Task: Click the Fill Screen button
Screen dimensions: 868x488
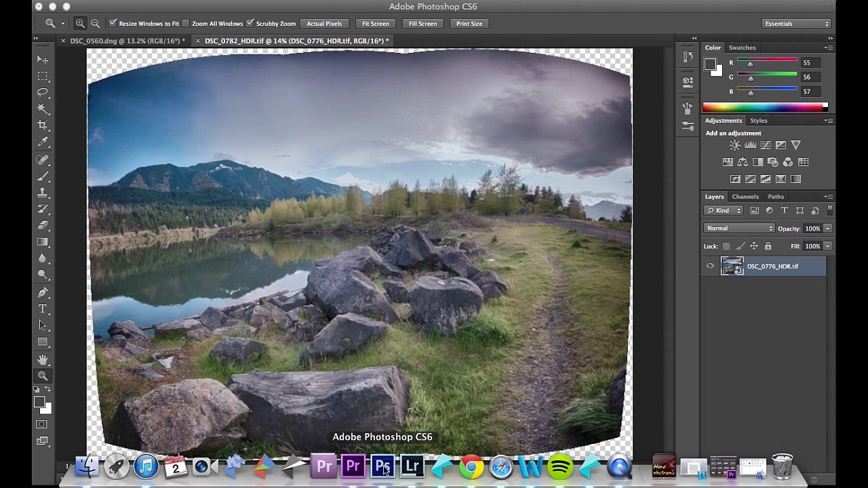Action: click(x=422, y=24)
